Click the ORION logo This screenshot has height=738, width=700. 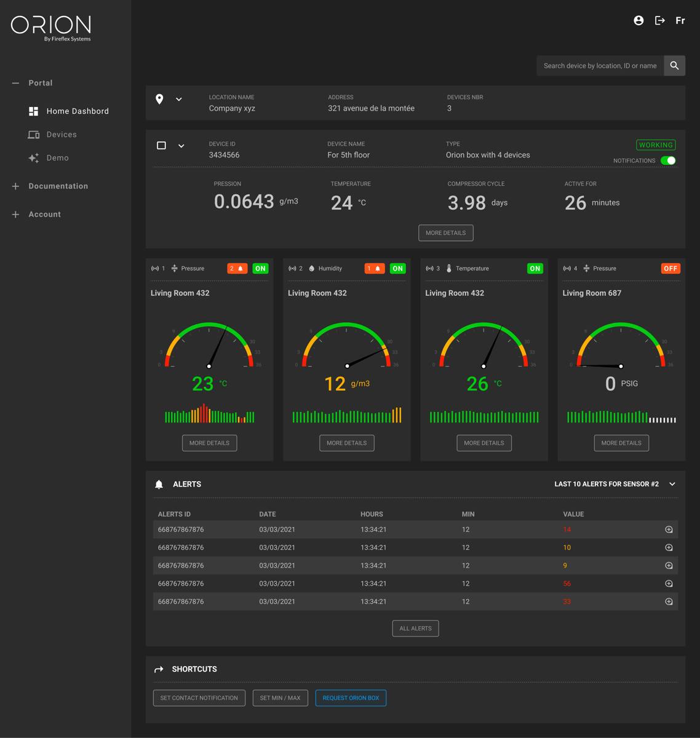(51, 28)
